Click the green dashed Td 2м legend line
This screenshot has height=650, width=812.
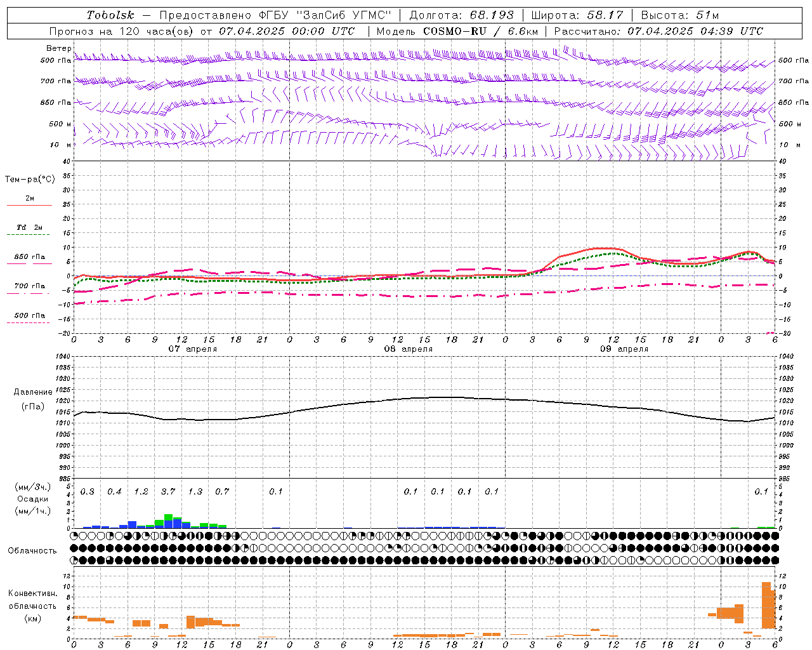[28, 235]
